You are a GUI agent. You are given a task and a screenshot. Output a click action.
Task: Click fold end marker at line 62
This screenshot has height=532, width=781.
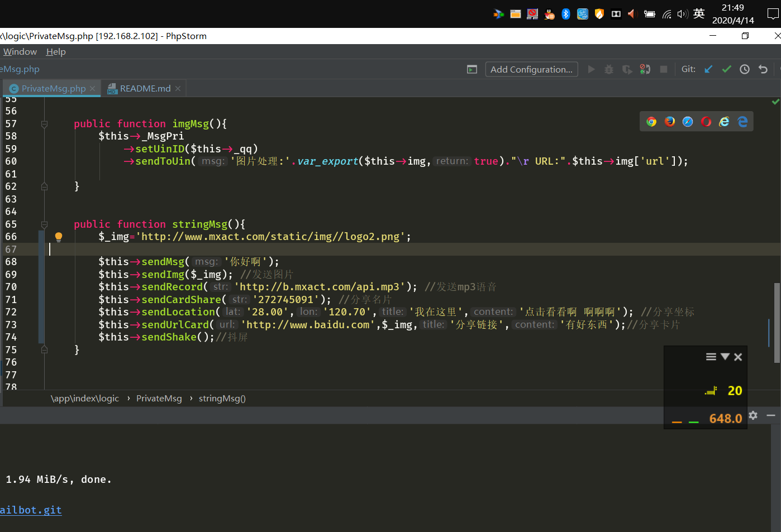point(44,186)
